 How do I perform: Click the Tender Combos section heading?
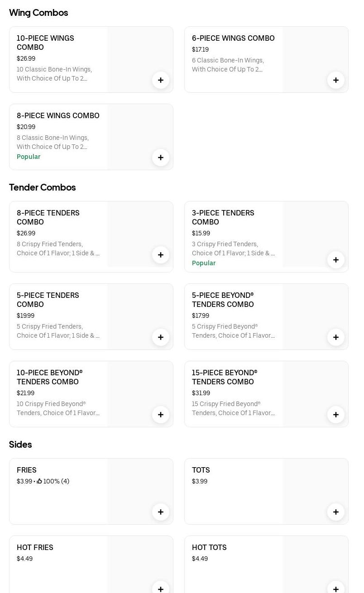pyautogui.click(x=43, y=187)
